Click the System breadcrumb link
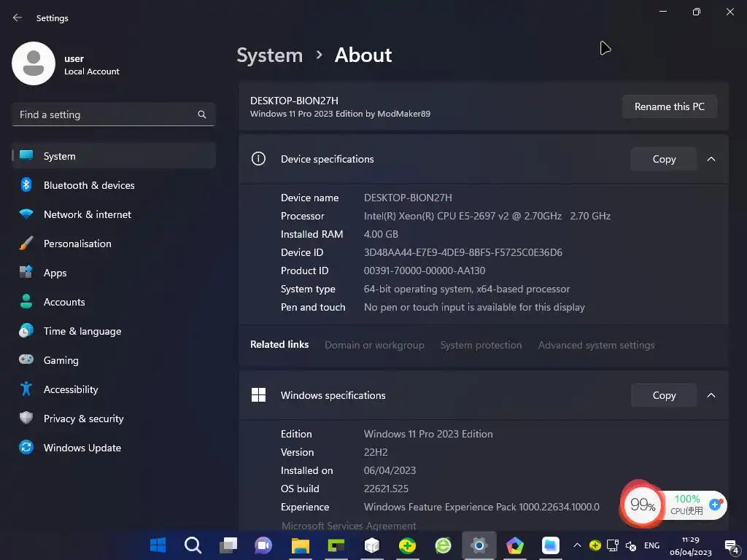Viewport: 747px width, 560px height. point(270,55)
